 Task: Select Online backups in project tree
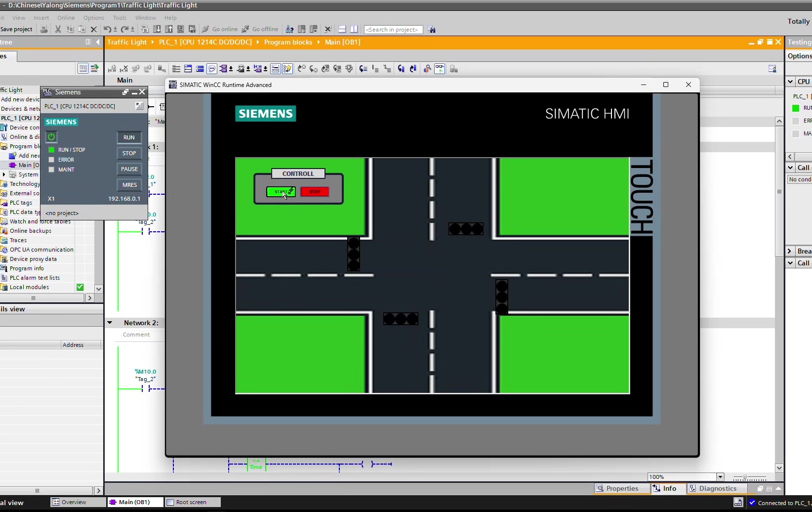point(31,231)
